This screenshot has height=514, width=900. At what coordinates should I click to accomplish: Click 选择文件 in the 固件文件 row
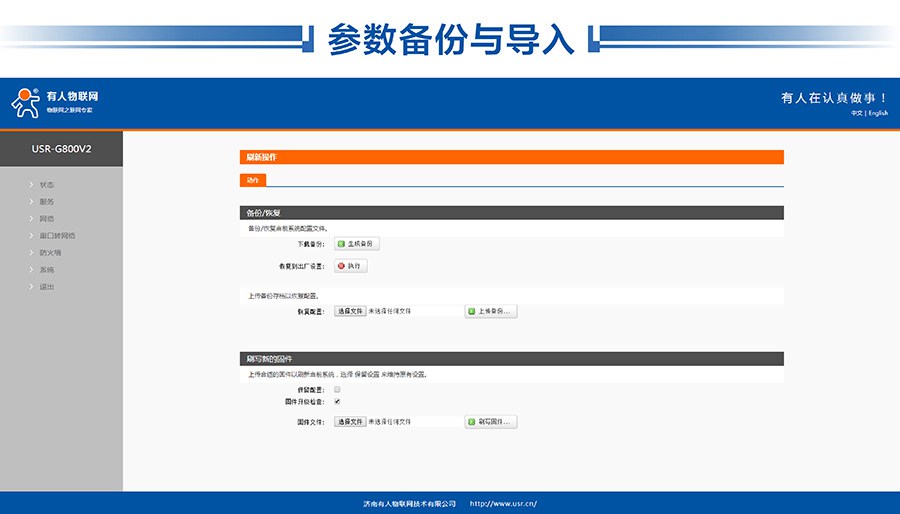[x=350, y=422]
